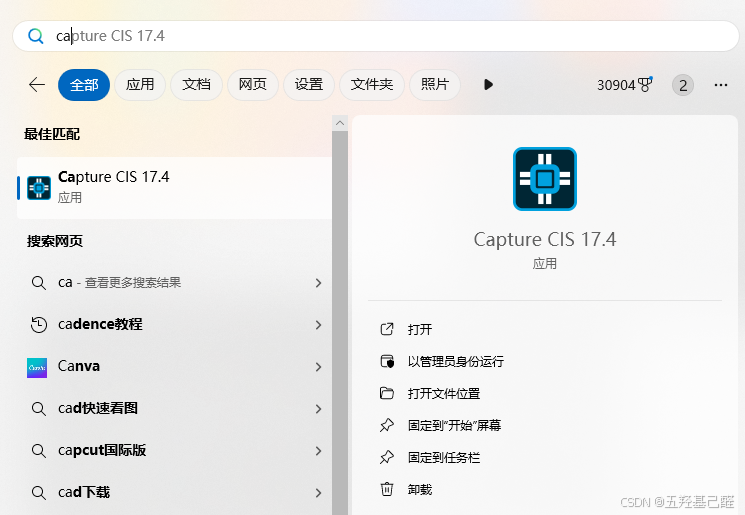Click the Capture CIS 17.4 small chip icon

pos(39,188)
